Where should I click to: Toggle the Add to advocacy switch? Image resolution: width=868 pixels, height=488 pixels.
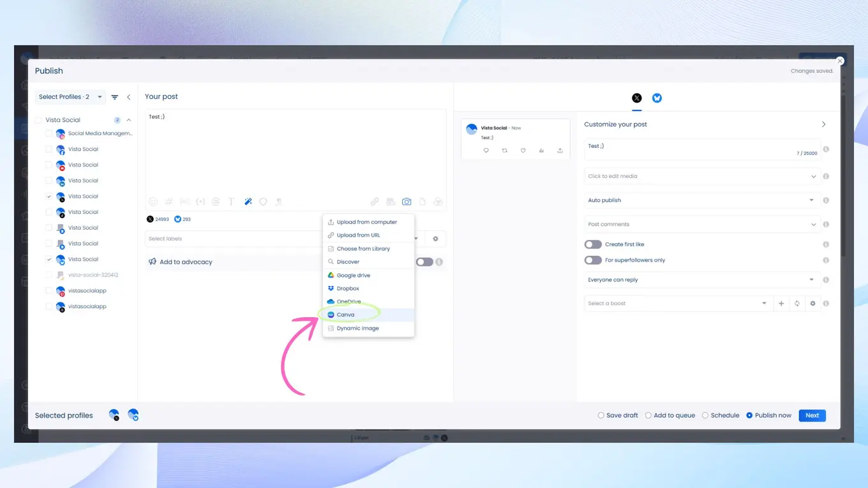pyautogui.click(x=424, y=262)
